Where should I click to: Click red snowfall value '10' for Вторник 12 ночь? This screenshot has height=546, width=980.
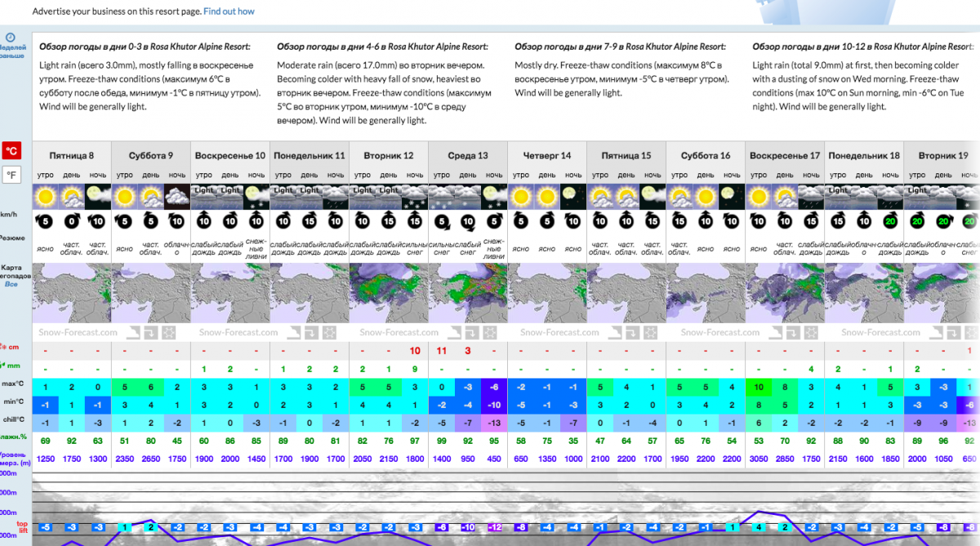click(x=415, y=351)
